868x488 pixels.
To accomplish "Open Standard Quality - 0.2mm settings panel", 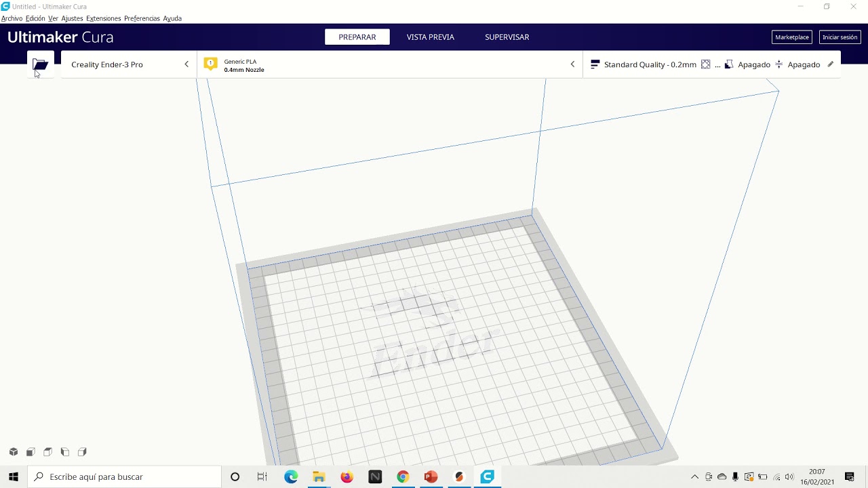I will [x=712, y=64].
